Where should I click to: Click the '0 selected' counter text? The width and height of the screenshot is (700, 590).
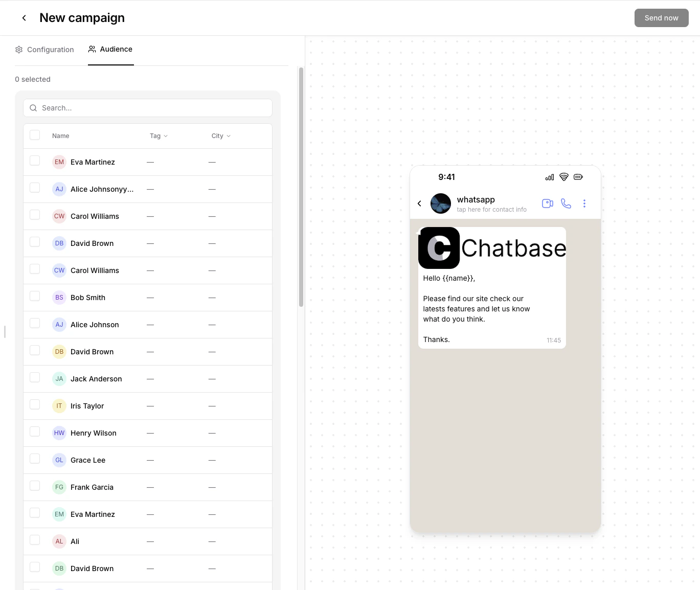(x=33, y=79)
